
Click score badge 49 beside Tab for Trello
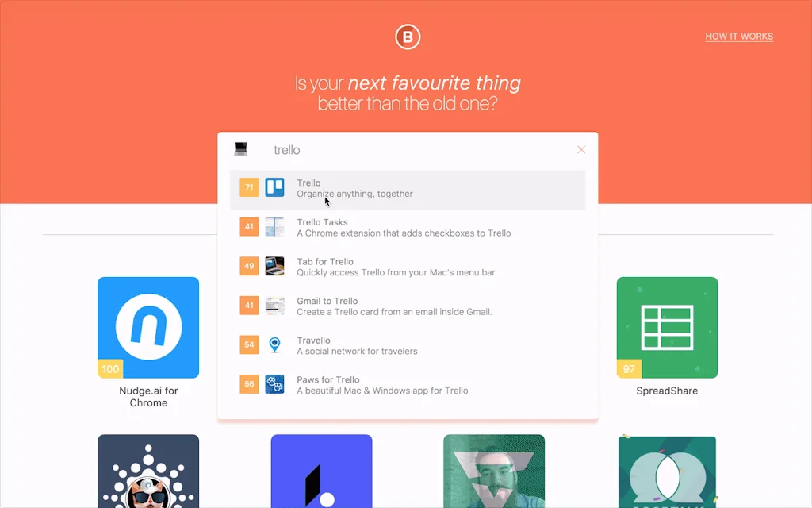point(249,266)
